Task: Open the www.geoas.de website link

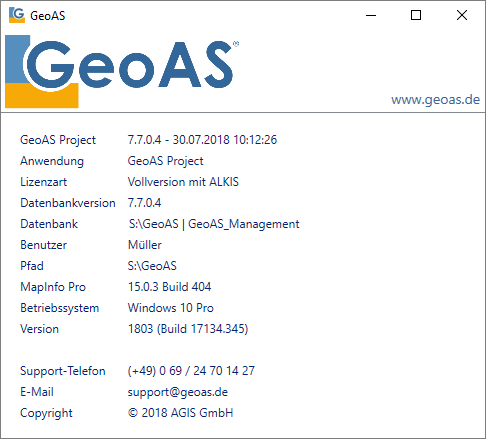Action: pyautogui.click(x=435, y=100)
